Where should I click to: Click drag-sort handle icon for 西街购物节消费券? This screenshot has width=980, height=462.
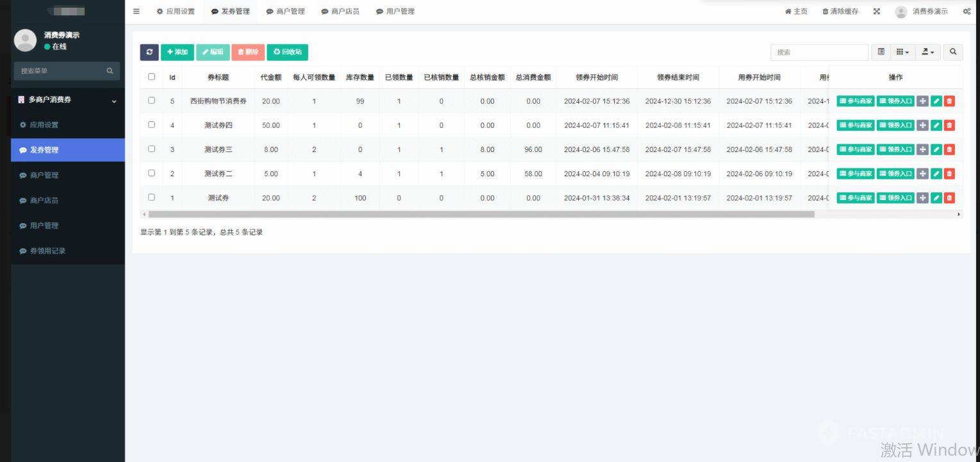922,101
